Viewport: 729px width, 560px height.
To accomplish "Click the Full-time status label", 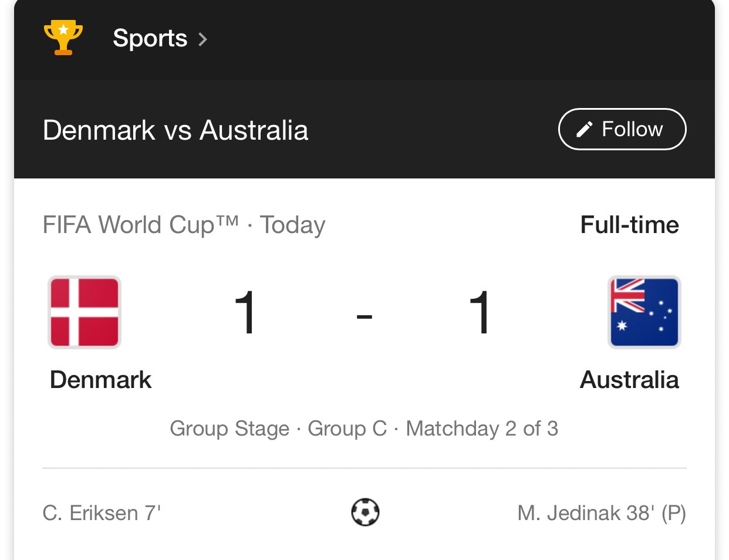I will (630, 225).
